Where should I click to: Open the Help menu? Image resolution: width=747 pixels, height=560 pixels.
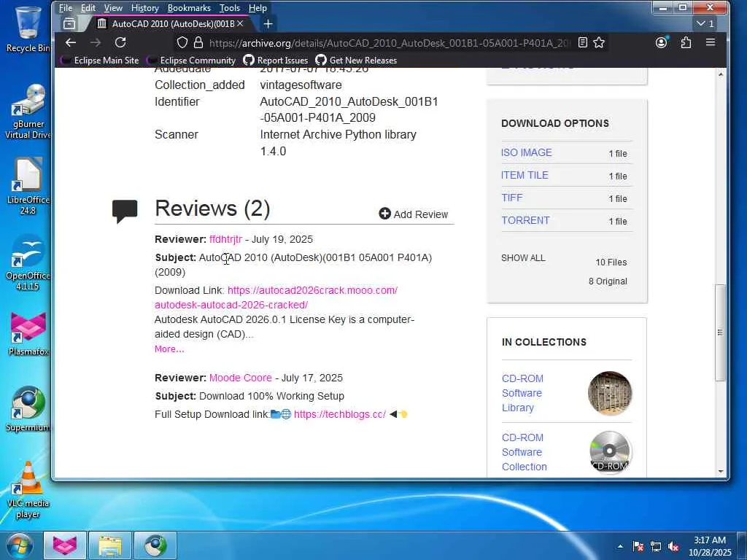pyautogui.click(x=258, y=8)
